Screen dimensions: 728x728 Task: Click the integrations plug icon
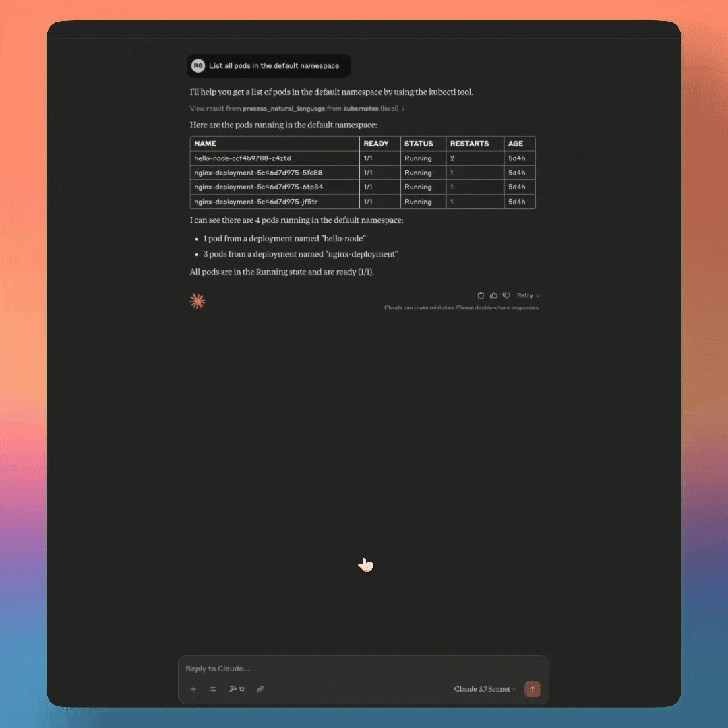pos(260,689)
